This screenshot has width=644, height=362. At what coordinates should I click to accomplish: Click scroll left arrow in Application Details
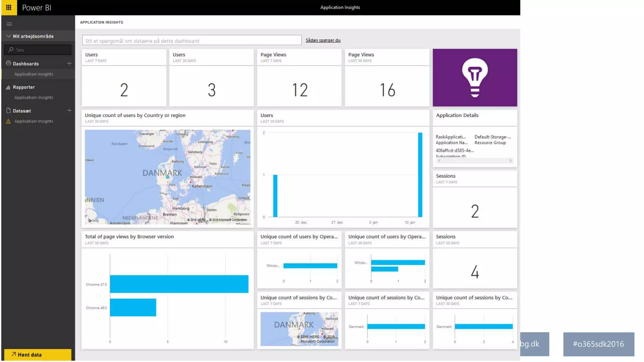coord(439,161)
